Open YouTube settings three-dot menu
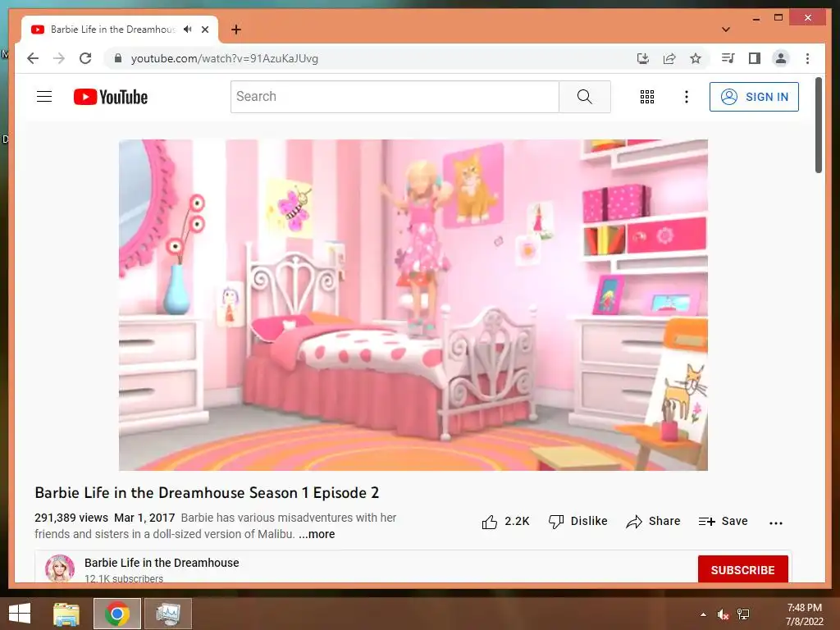 (x=687, y=97)
